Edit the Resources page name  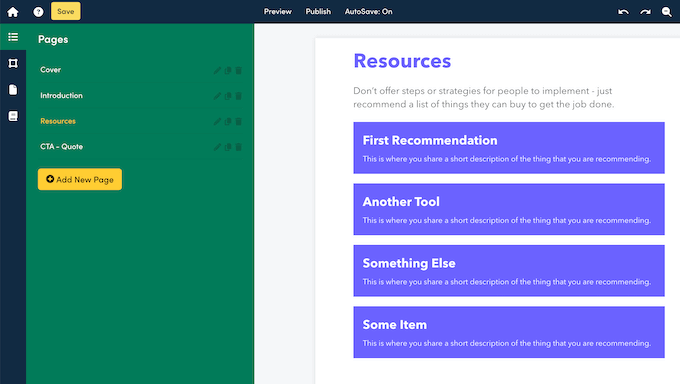tap(217, 121)
